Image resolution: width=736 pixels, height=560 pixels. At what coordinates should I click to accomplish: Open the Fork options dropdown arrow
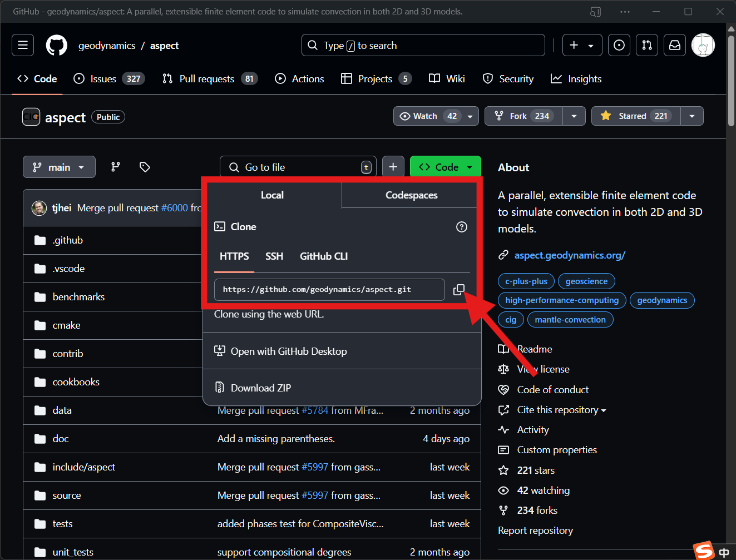[574, 116]
